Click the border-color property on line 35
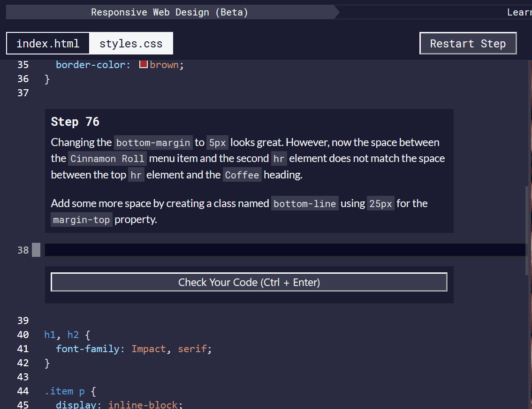This screenshot has width=532, height=409. pyautogui.click(x=92, y=64)
